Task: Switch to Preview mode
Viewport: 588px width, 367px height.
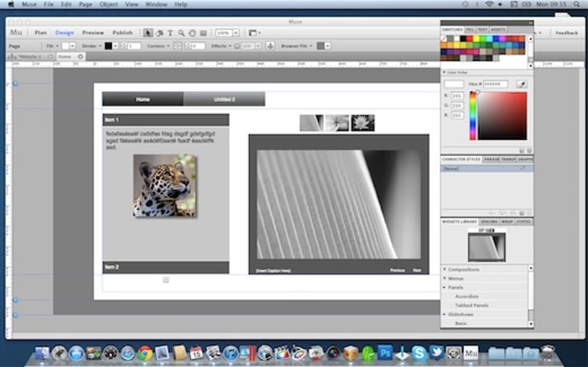Action: point(93,33)
